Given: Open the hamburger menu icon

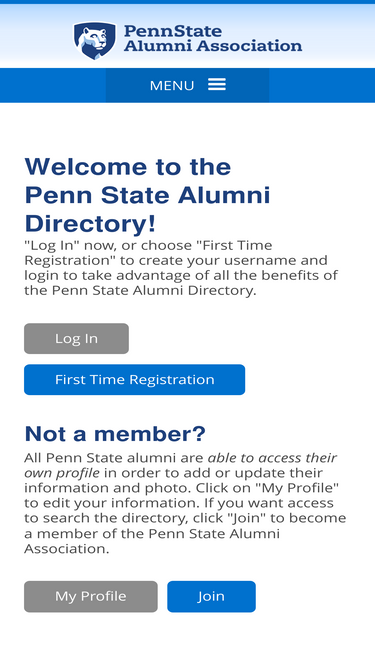Looking at the screenshot, I should [217, 85].
